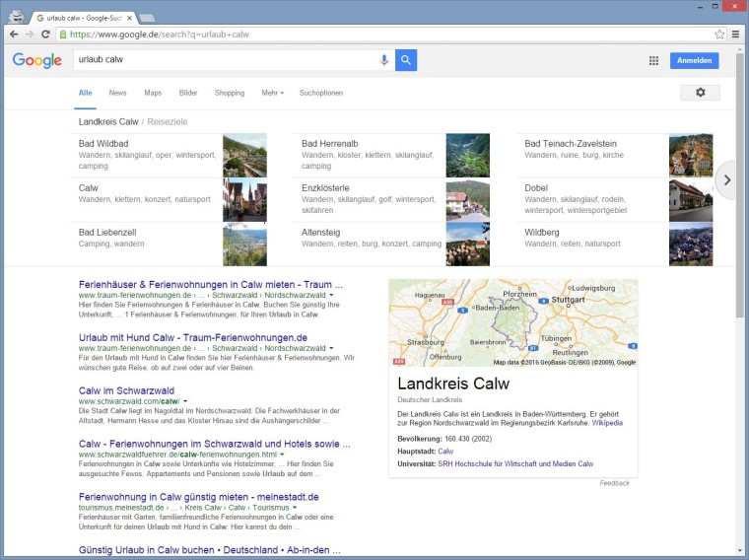
Task: Bookmark this page with the star icon
Action: [x=719, y=35]
